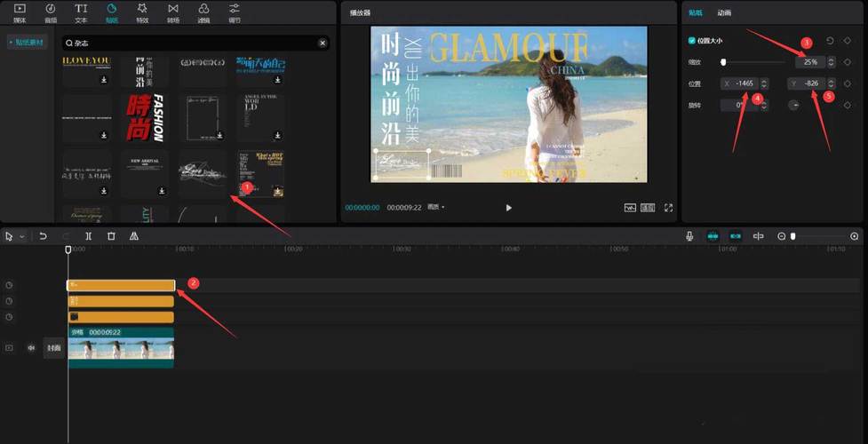Click the scale slider handle
The image size is (868, 444).
(x=723, y=62)
